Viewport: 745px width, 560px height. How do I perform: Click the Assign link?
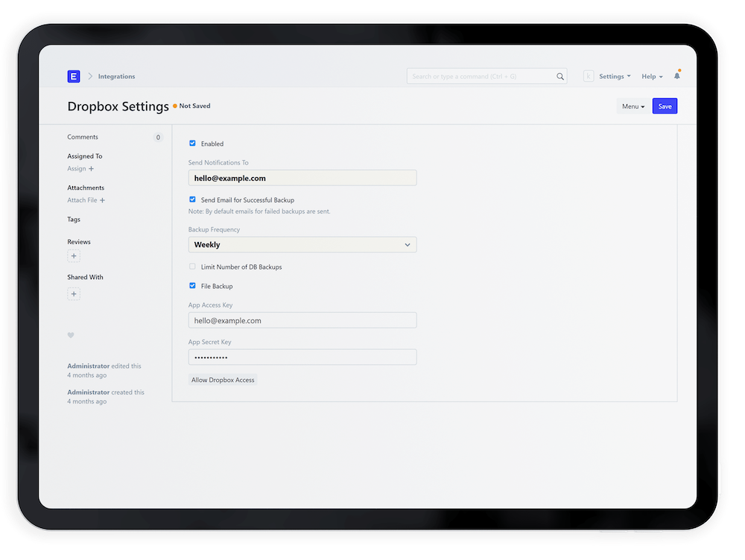[x=77, y=168]
